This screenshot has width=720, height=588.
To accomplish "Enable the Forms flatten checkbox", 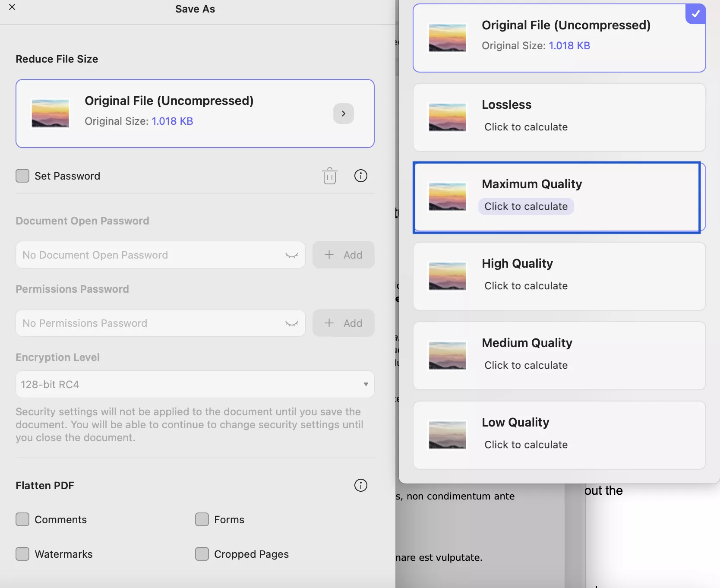I will coord(202,519).
